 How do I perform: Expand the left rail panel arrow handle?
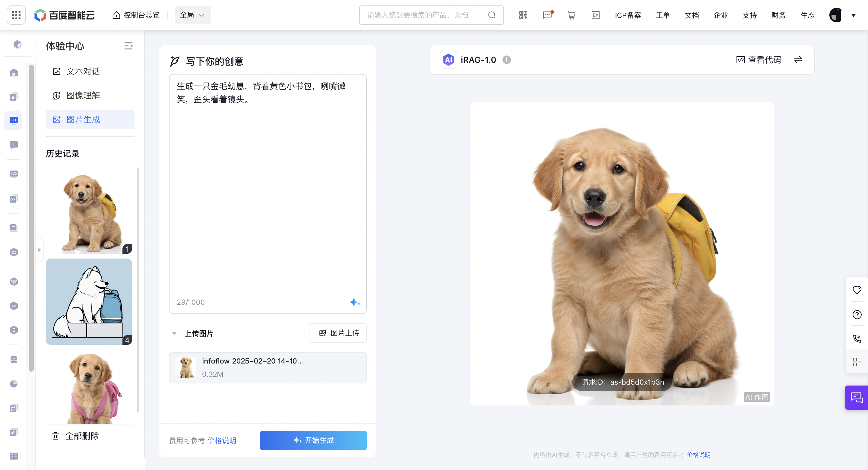point(40,250)
